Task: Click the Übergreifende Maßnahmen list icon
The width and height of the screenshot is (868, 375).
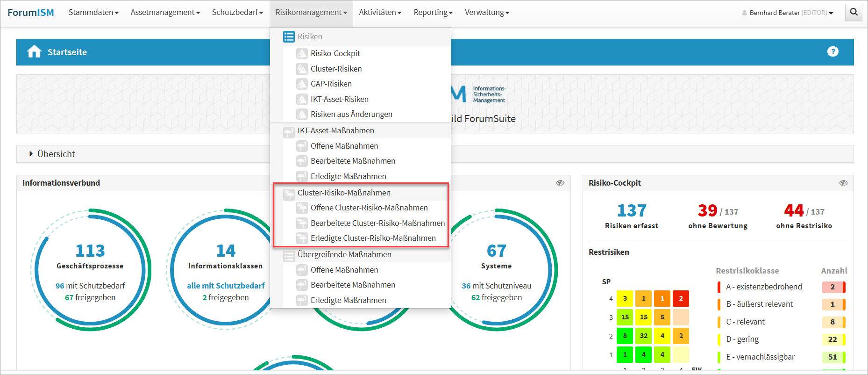Action: click(289, 255)
